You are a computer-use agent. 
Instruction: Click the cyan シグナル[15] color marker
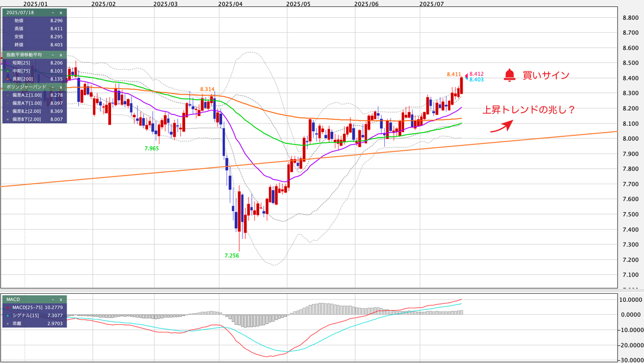6,316
